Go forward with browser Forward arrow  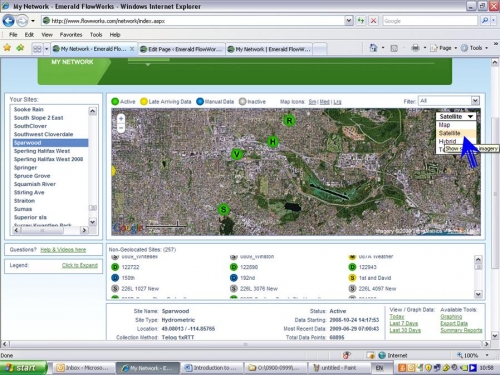(22, 21)
